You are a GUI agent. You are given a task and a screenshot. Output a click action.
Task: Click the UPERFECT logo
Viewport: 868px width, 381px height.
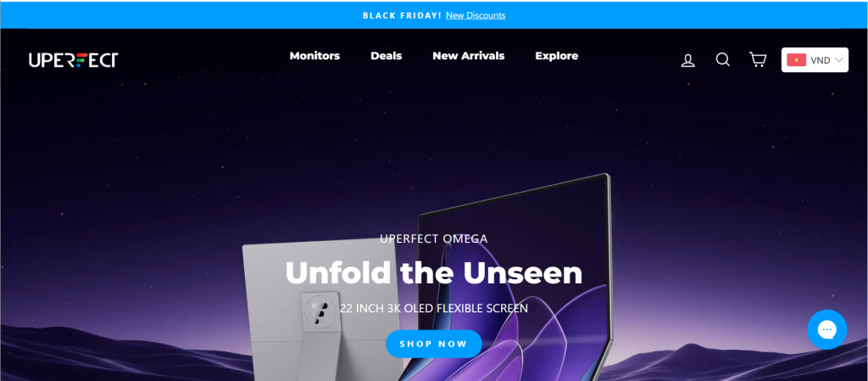tap(74, 59)
